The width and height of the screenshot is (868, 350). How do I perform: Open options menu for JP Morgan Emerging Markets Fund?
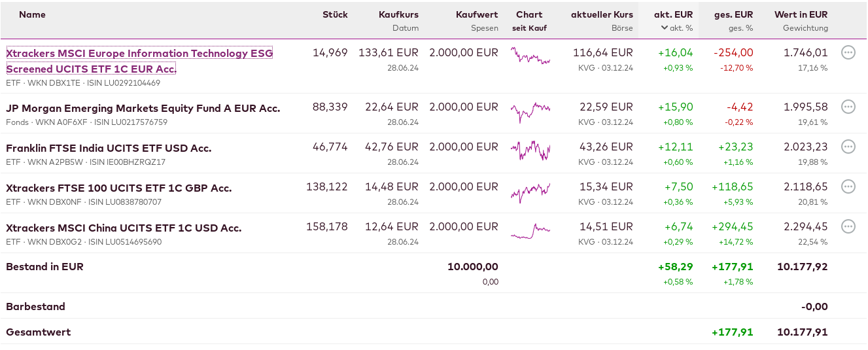[x=848, y=107]
